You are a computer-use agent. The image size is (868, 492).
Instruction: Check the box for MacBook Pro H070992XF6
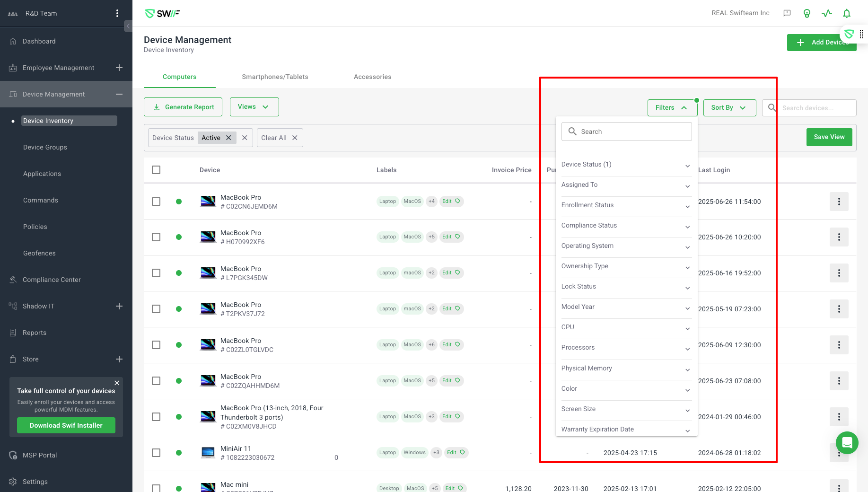click(x=156, y=237)
